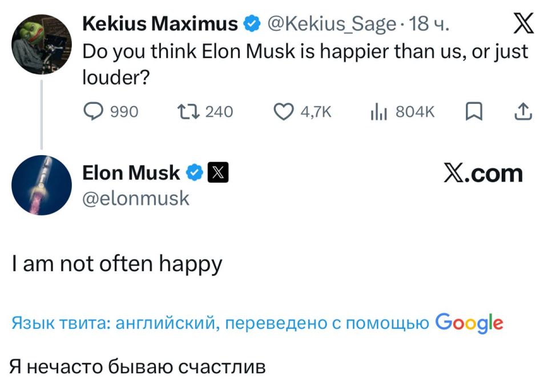Click the black X affiliate badge beside Elon Musk

point(219,171)
